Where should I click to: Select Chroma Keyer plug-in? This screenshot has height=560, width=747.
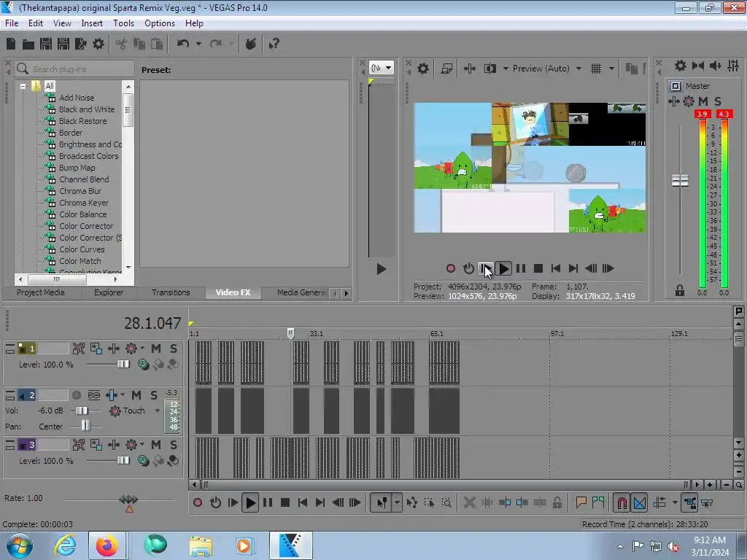(84, 203)
